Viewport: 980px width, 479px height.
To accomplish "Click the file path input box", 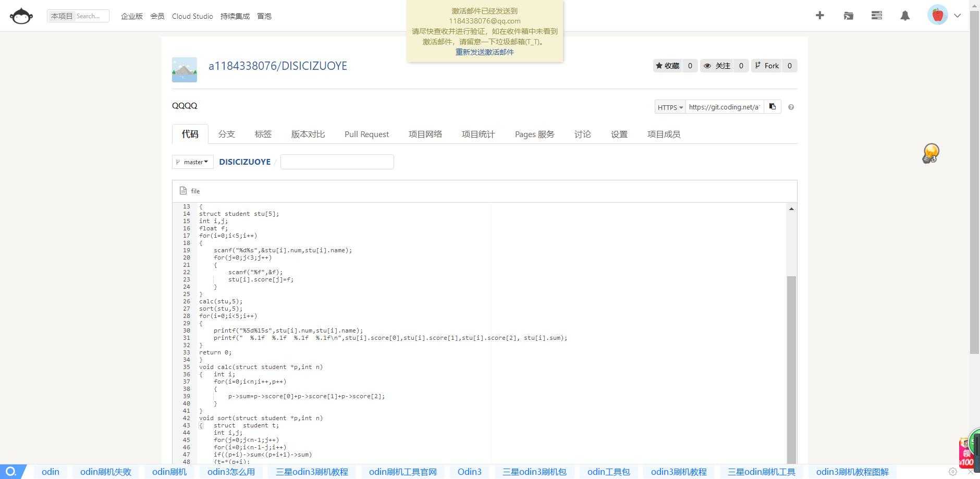I will pos(337,162).
